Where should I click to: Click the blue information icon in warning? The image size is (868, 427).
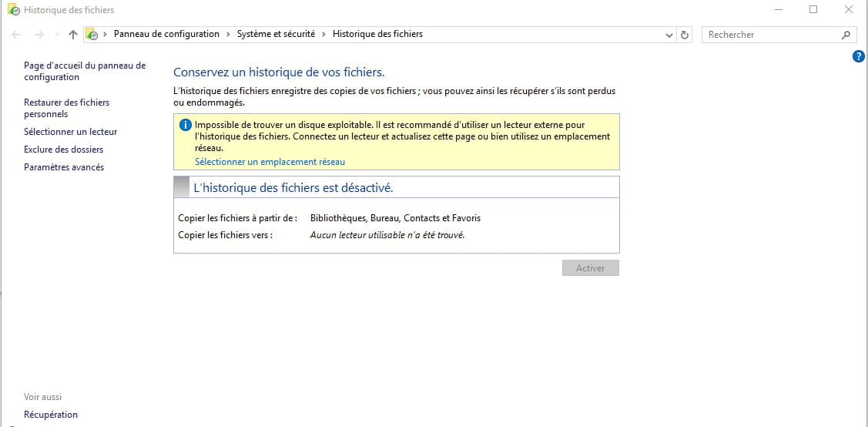186,125
